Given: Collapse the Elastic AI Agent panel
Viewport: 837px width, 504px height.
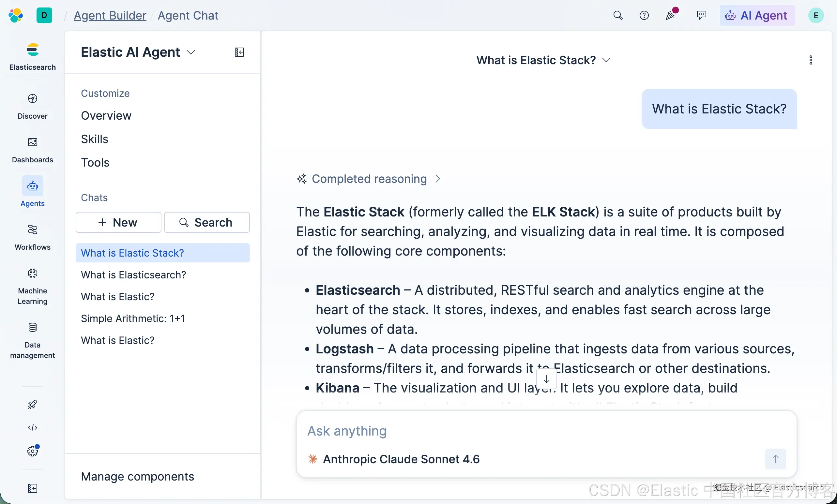Looking at the screenshot, I should click(239, 52).
